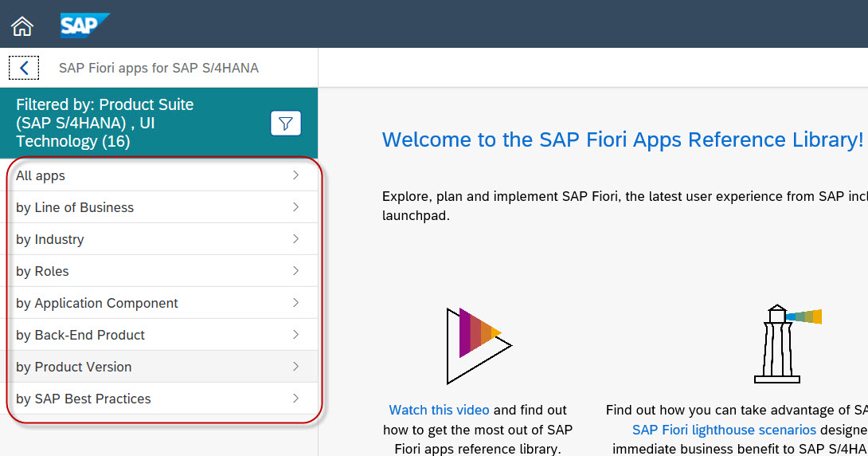Click the lighthouse illustration
Image resolution: width=868 pixels, height=456 pixels.
788,344
